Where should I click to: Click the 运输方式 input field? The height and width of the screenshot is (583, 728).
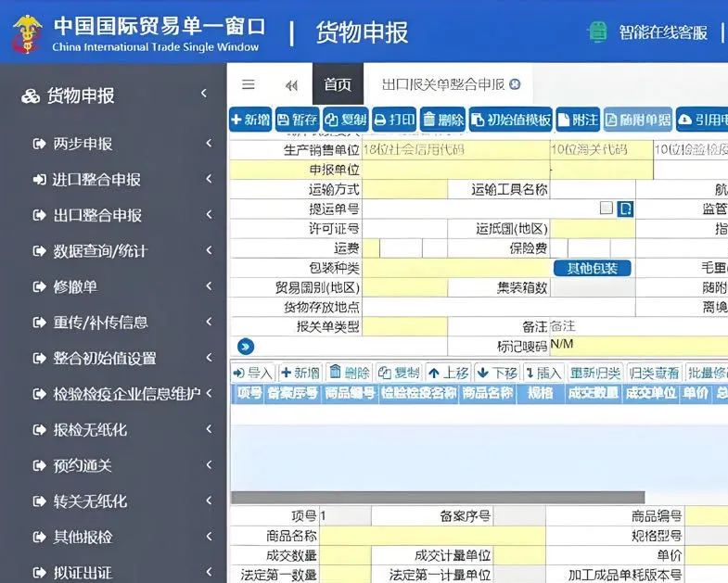pyautogui.click(x=404, y=189)
